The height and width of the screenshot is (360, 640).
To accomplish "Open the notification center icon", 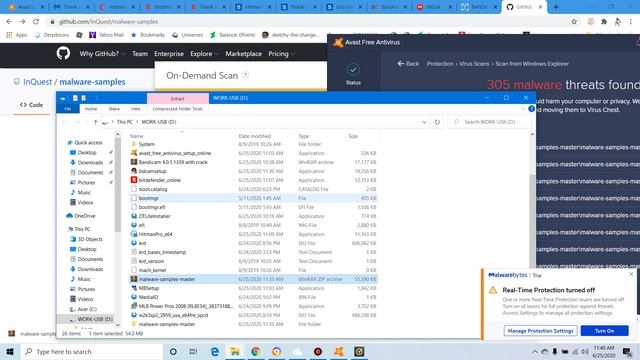I will click(627, 351).
